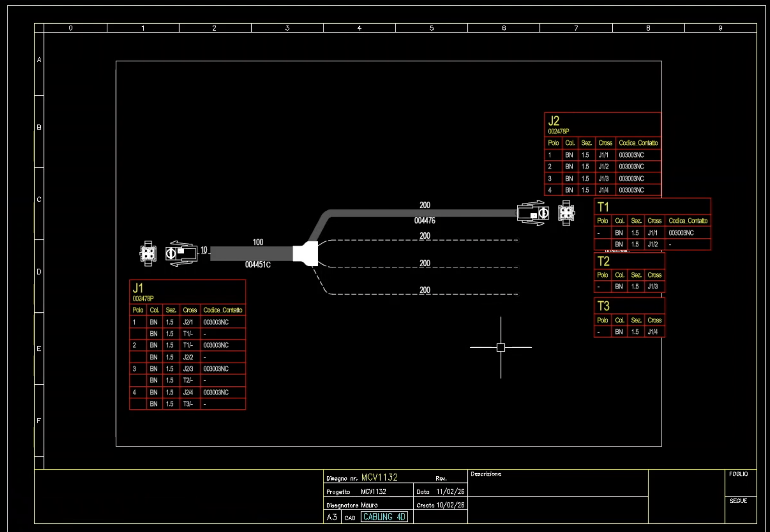Image resolution: width=770 pixels, height=532 pixels.
Task: Click the J1 connector front-view symbol
Action: (x=148, y=253)
